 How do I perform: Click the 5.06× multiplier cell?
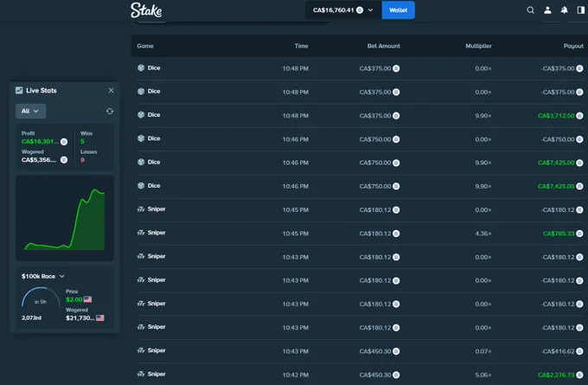coord(483,375)
